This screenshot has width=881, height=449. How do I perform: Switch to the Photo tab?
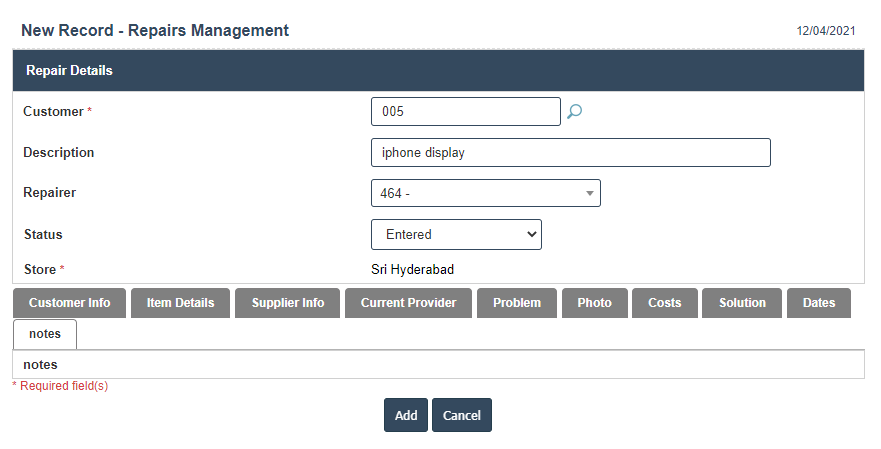(x=594, y=303)
